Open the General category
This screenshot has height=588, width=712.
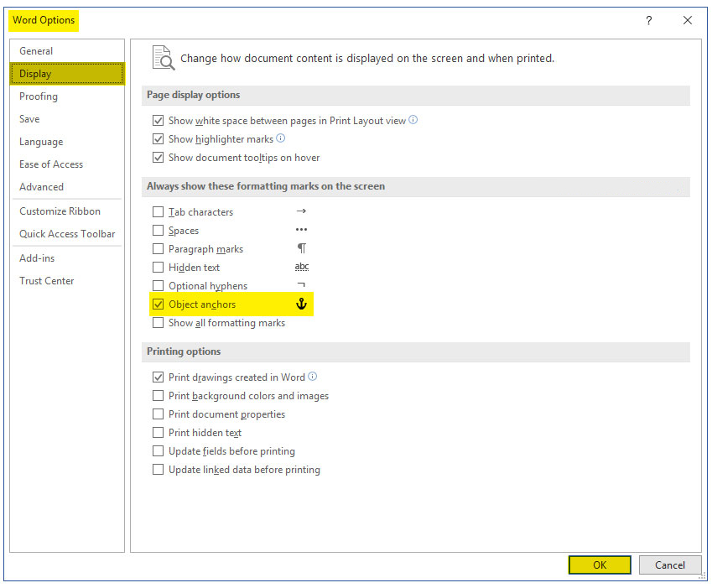(x=67, y=51)
